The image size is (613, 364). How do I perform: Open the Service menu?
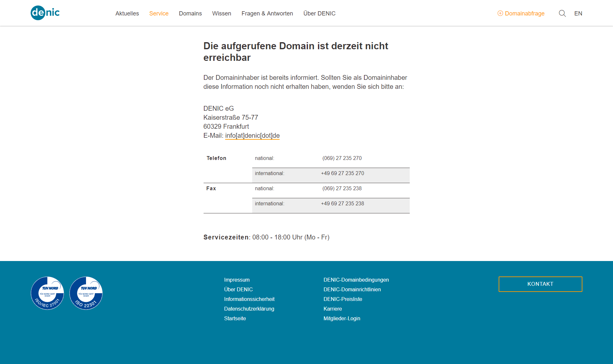pos(159,13)
